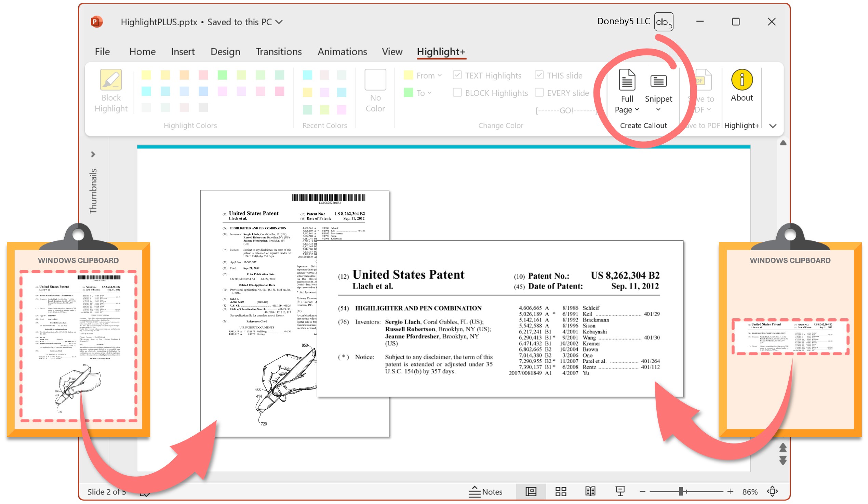The width and height of the screenshot is (868, 504).
Task: Click the Doneby5 db5 account badge
Action: [x=664, y=22]
